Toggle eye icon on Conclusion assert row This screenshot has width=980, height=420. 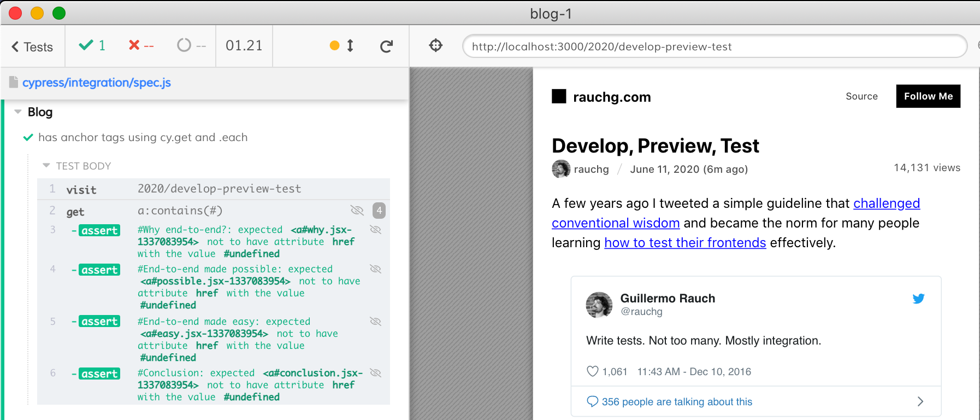tap(375, 373)
